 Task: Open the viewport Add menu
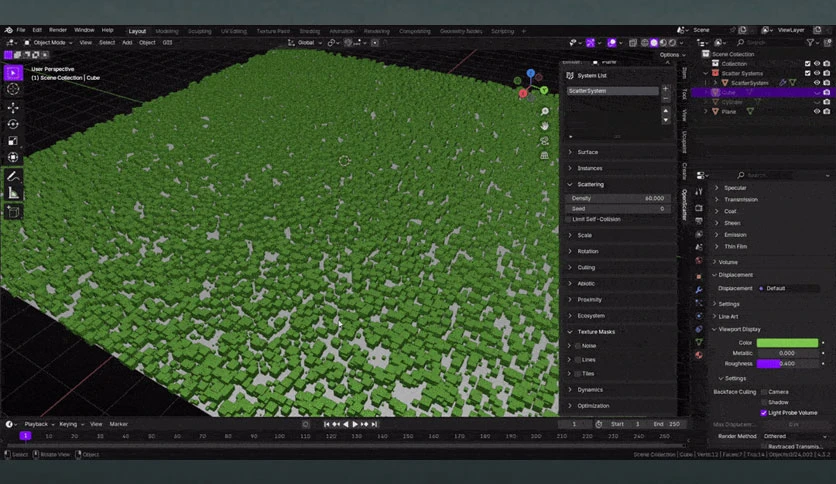(x=127, y=43)
